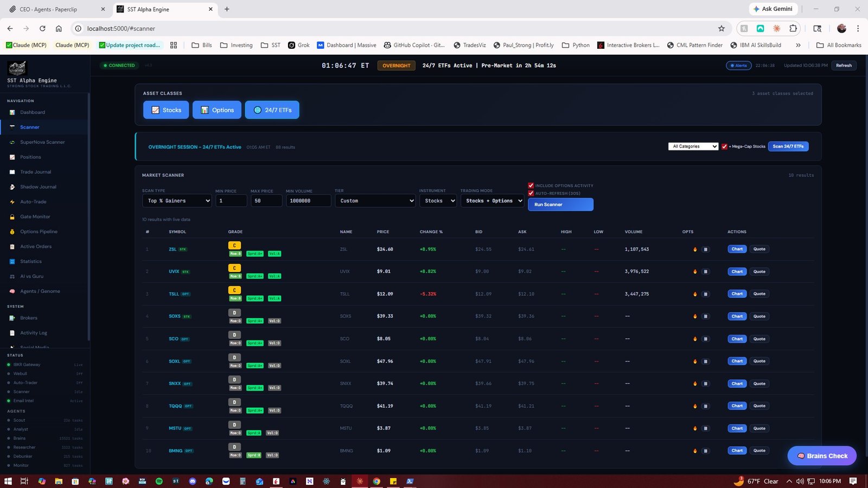Open Chrome from the taskbar
This screenshot has width=868, height=488.
coord(376,481)
